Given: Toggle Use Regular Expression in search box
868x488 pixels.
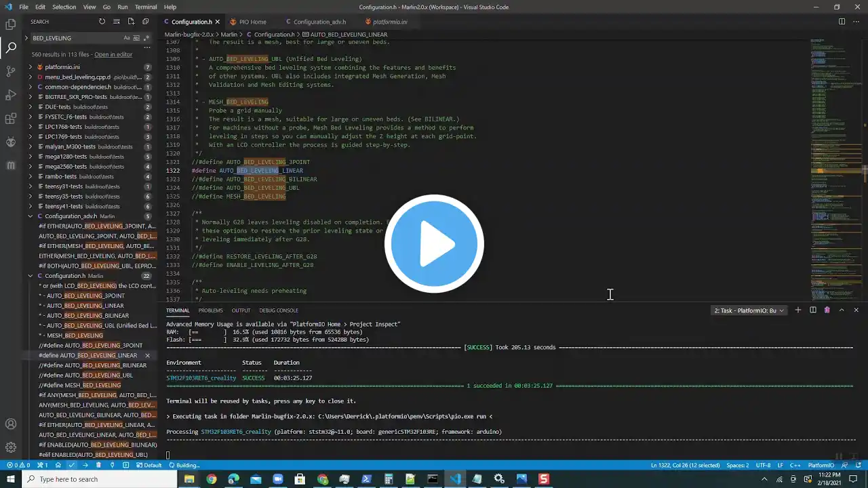Looking at the screenshot, I should (x=146, y=38).
